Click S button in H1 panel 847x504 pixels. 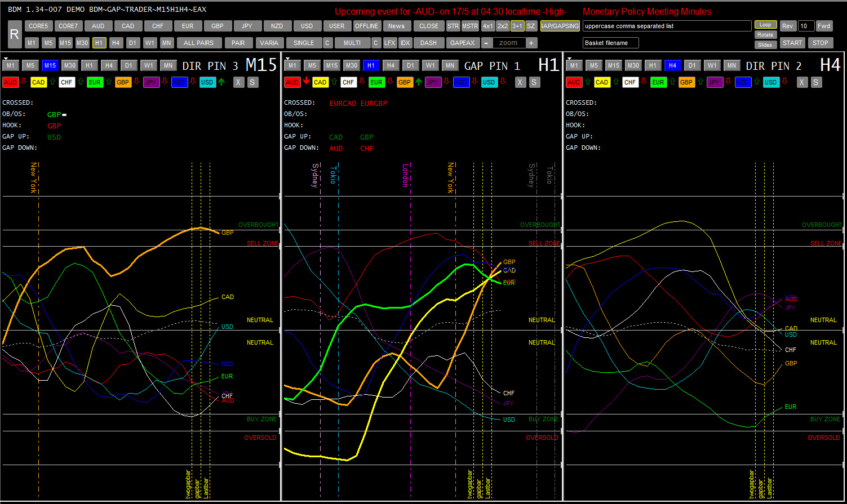(534, 82)
